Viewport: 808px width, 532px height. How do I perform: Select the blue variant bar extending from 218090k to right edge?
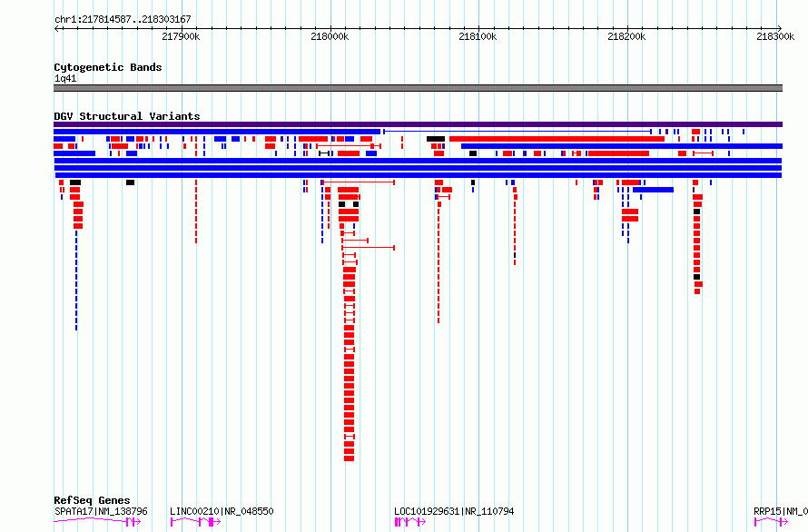pyautogui.click(x=622, y=146)
